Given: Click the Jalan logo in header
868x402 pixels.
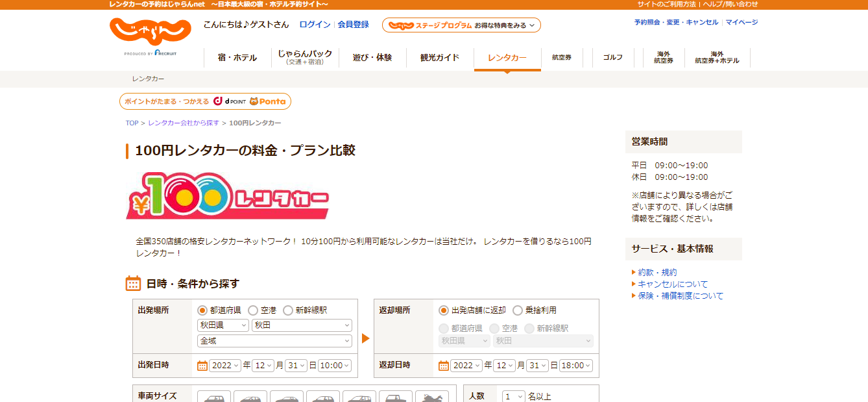Looking at the screenshot, I should click(x=150, y=32).
